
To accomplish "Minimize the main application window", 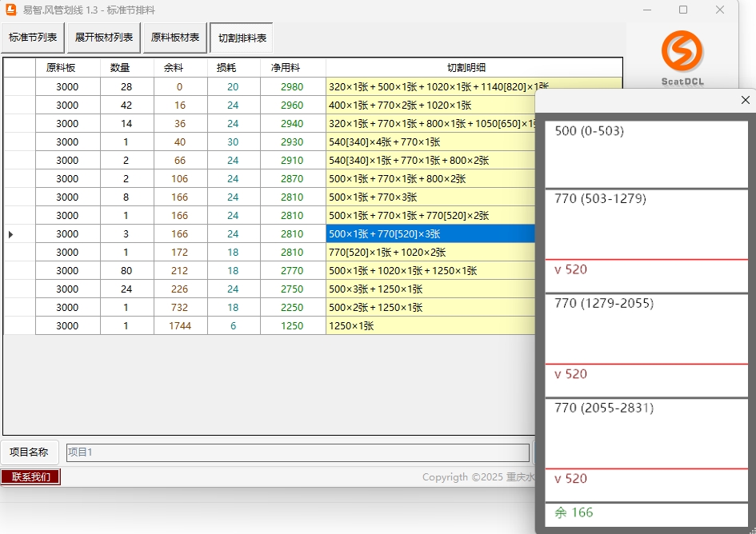I will pos(646,10).
